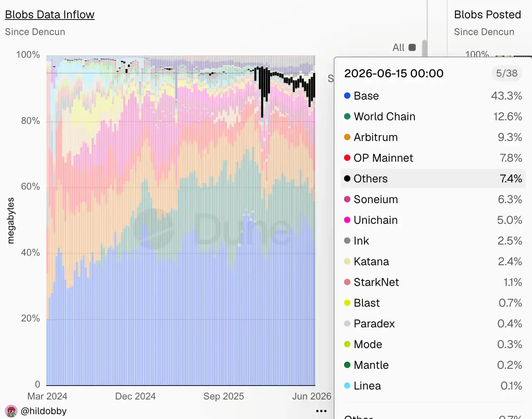This screenshot has height=419, width=532.
Task: Select the Mode label
Action: click(x=368, y=344)
